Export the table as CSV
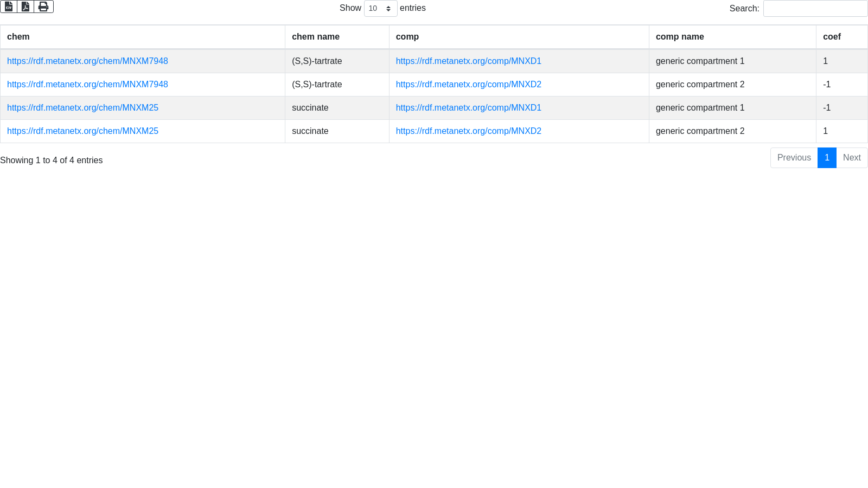The width and height of the screenshot is (868, 488). [9, 7]
